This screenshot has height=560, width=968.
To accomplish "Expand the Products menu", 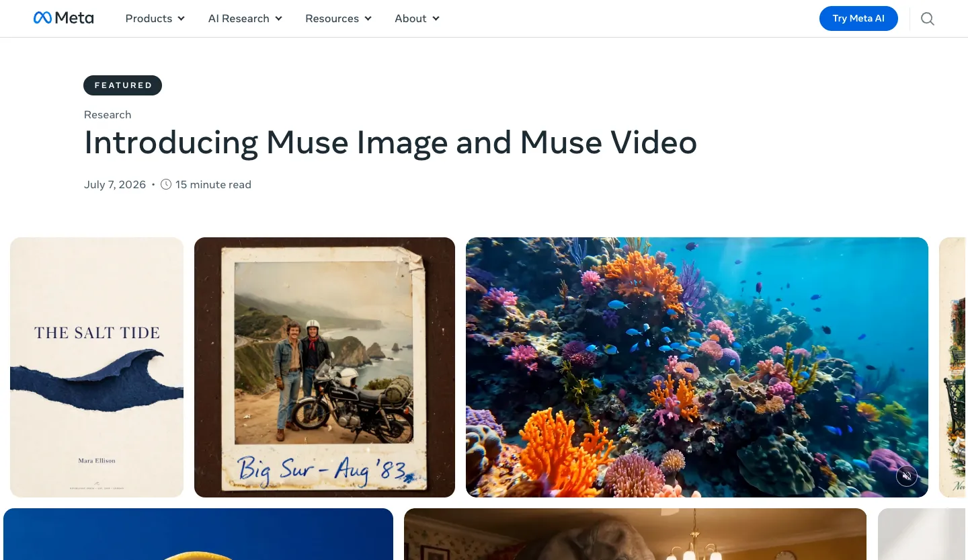I will click(x=155, y=19).
